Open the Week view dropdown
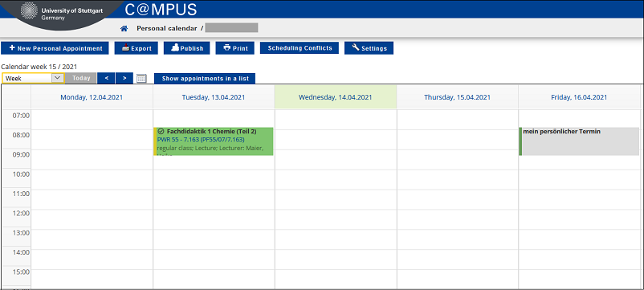 click(x=33, y=78)
